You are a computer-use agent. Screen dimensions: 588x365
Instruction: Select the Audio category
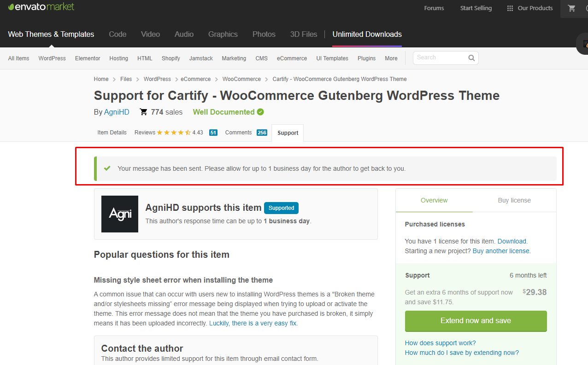[x=184, y=34]
